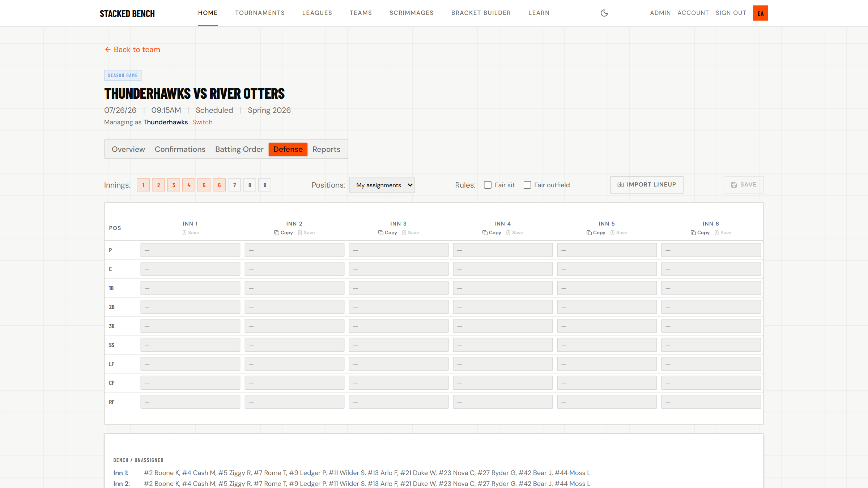Image resolution: width=868 pixels, height=488 pixels.
Task: Open the My assignments positions dropdown
Action: [382, 185]
